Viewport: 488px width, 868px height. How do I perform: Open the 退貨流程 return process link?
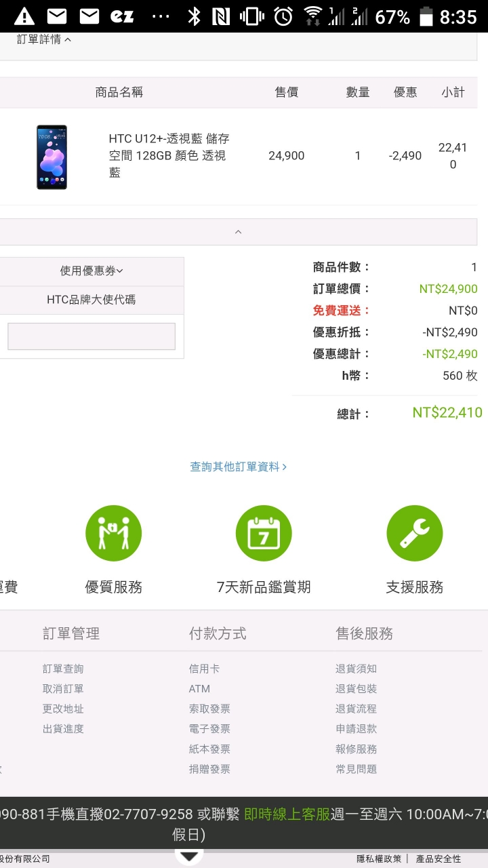coord(356,709)
